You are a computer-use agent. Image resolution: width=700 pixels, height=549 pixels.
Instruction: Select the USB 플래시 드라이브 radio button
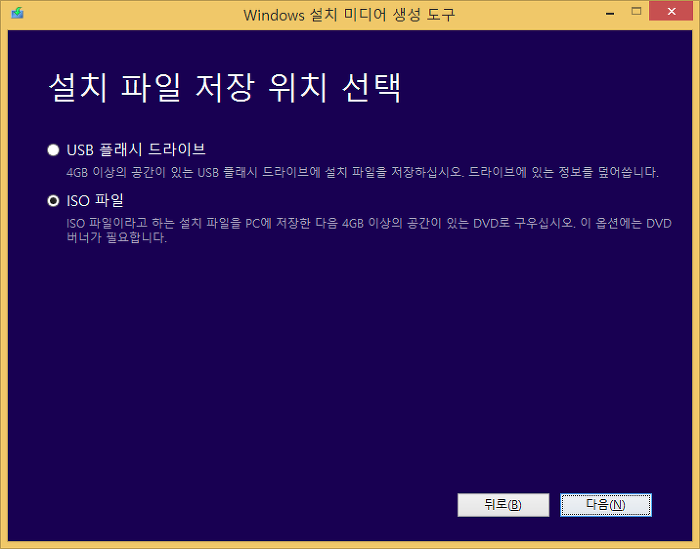(x=53, y=150)
